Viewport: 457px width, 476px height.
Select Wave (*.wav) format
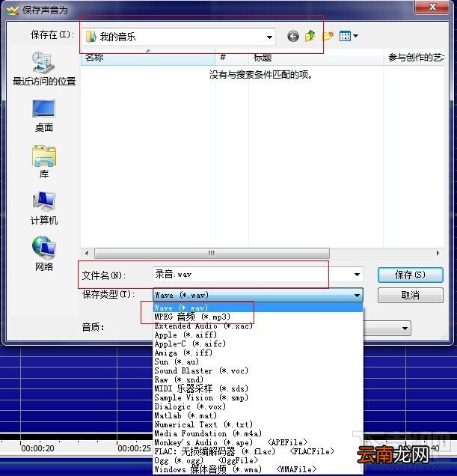pos(258,308)
